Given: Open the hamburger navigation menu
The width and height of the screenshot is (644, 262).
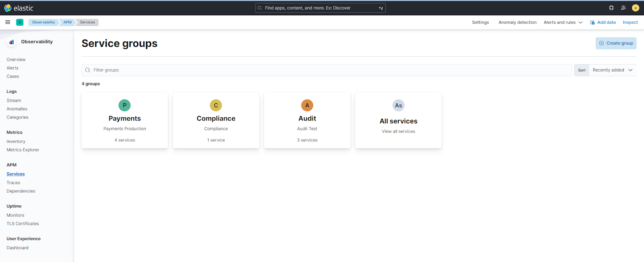Looking at the screenshot, I should pos(8,22).
